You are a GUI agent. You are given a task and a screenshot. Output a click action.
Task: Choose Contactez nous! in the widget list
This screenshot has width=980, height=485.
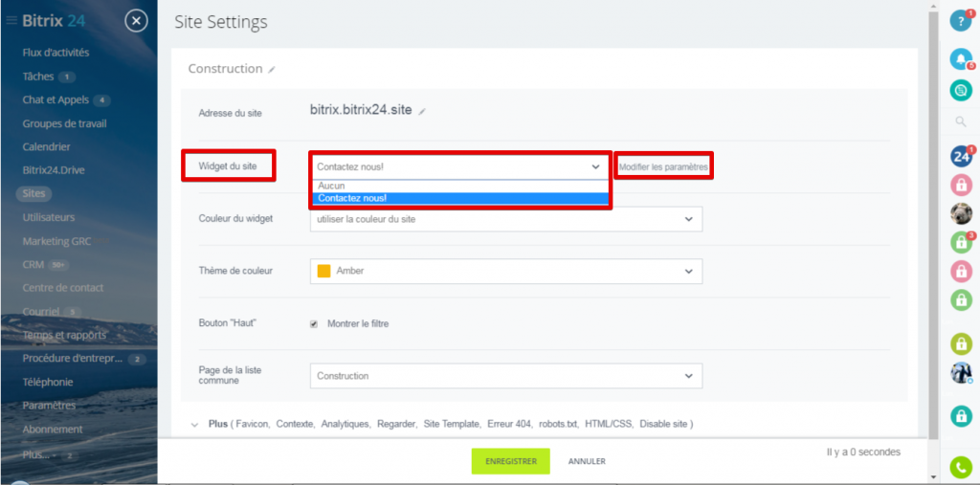pyautogui.click(x=459, y=198)
